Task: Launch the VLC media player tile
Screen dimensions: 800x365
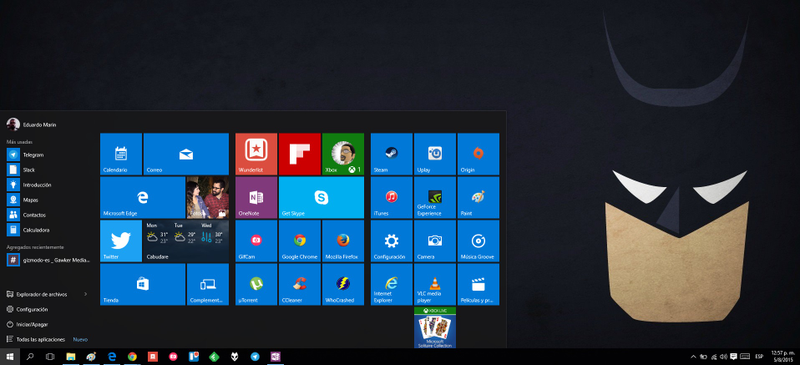Action: click(435, 284)
